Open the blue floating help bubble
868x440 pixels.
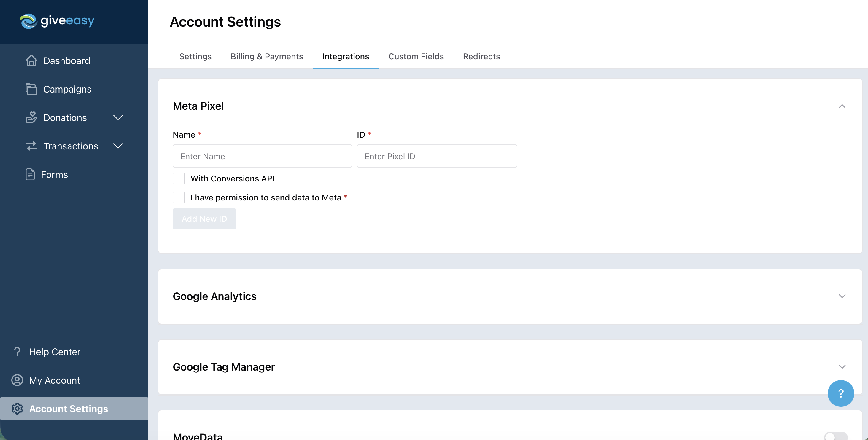click(x=841, y=393)
